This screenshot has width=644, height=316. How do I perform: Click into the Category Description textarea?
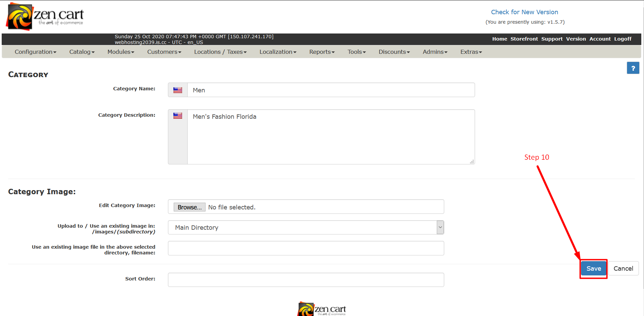click(331, 137)
